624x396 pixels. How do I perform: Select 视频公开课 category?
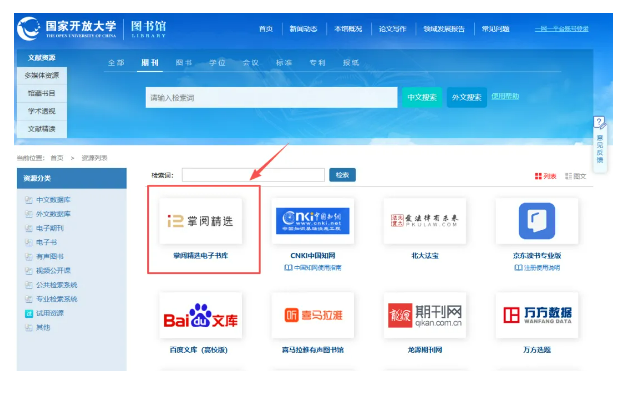click(x=53, y=271)
